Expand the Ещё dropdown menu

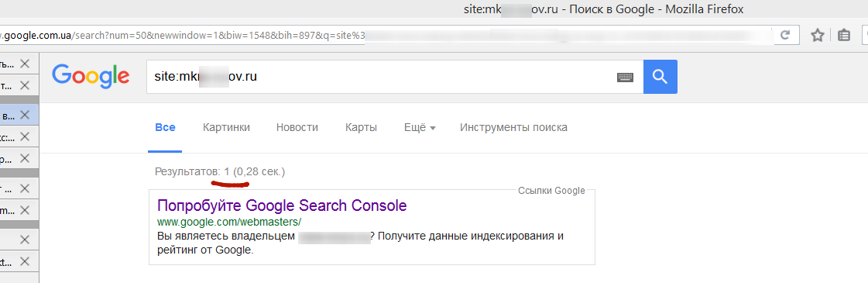(420, 128)
